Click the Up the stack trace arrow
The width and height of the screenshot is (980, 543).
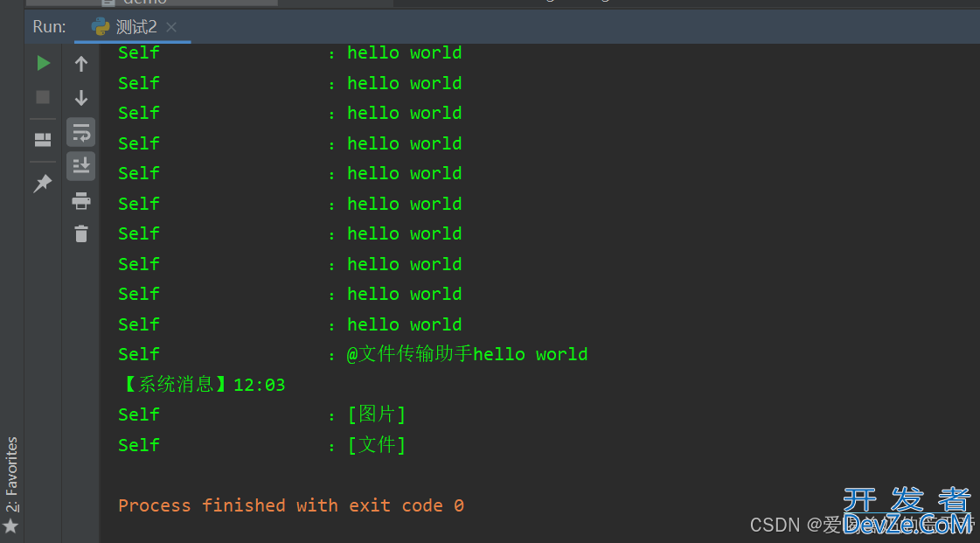tap(81, 63)
